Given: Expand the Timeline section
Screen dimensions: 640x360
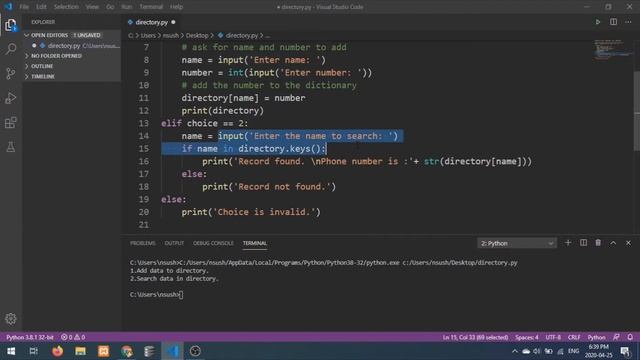Looking at the screenshot, I should [72, 76].
